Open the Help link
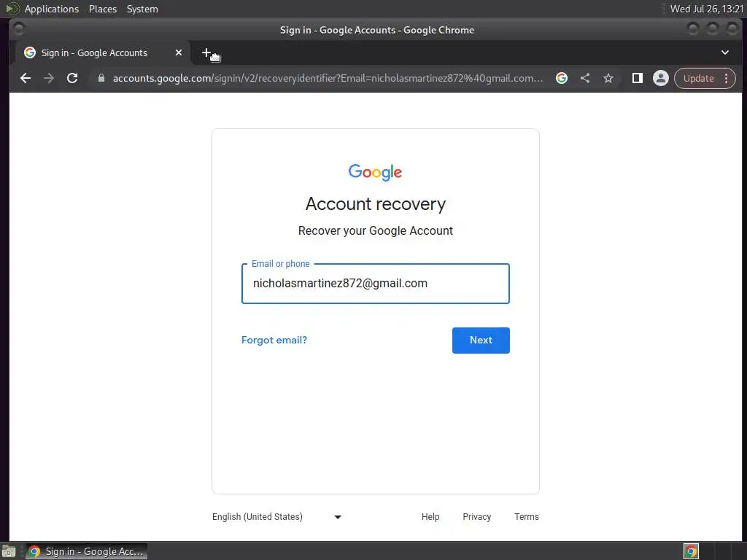This screenshot has width=747, height=560. coord(430,517)
